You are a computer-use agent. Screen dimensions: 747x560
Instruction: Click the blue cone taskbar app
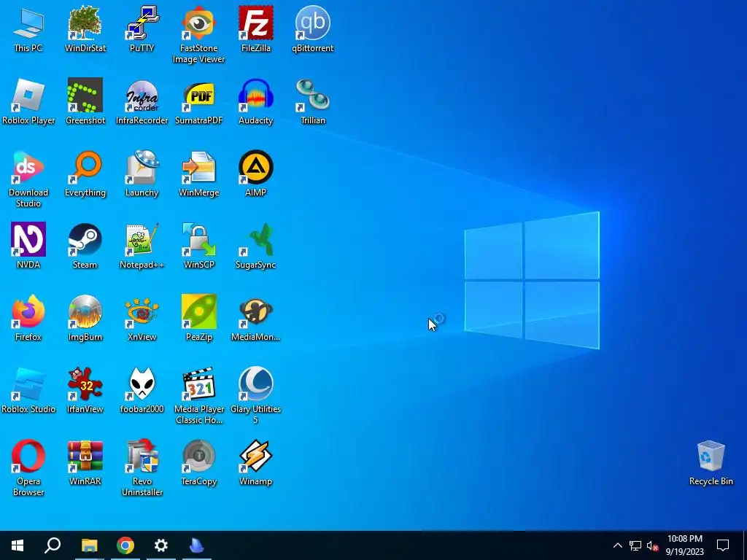tap(197, 545)
